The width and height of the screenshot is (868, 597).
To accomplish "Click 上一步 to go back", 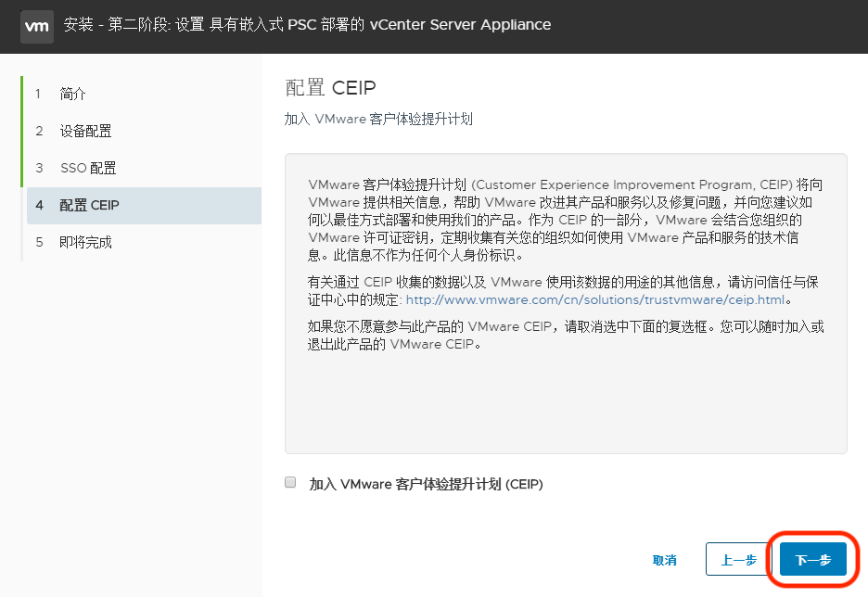I will [737, 559].
